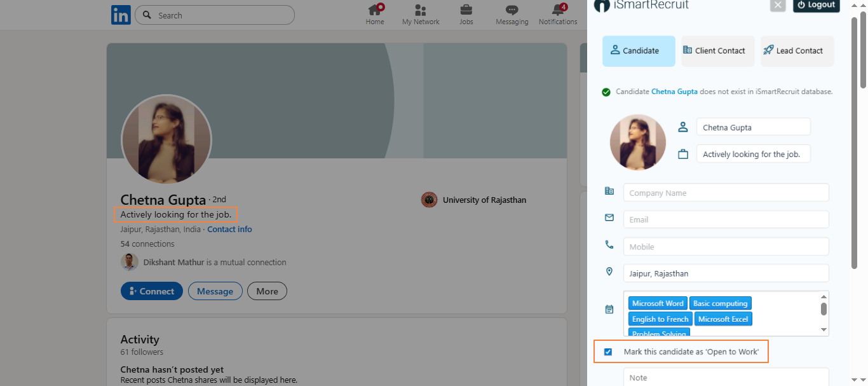
Task: Switch to Lead Contact tab
Action: 797,51
